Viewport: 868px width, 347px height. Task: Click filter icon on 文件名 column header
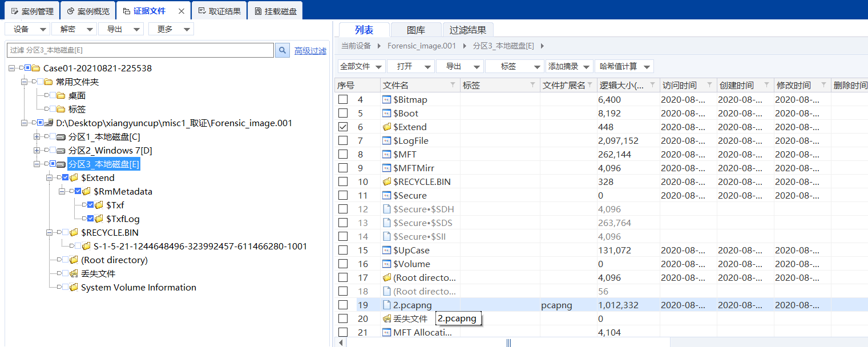453,85
